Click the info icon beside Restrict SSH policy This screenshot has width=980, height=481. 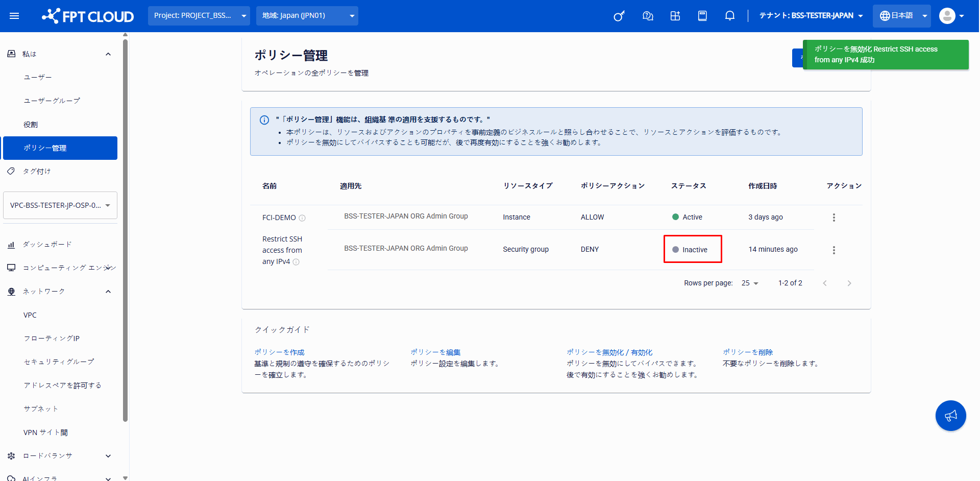(296, 262)
